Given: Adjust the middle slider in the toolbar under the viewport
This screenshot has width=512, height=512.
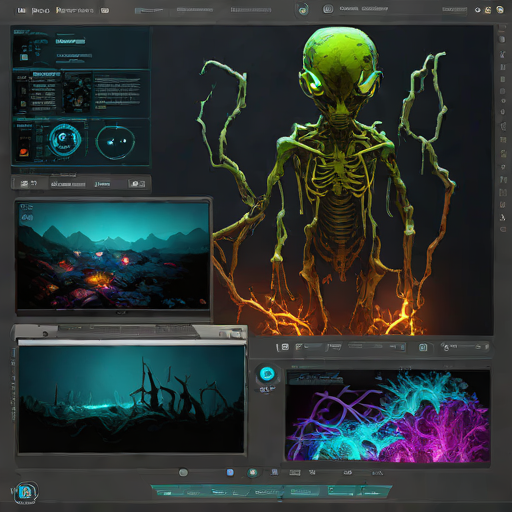Looking at the screenshot, I should click(x=377, y=347).
